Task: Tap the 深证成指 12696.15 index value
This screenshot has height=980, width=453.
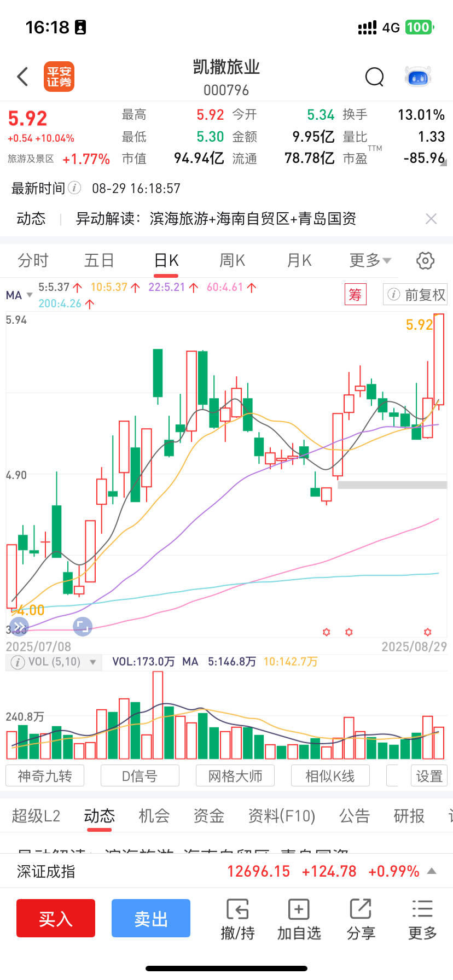Action: (x=258, y=871)
